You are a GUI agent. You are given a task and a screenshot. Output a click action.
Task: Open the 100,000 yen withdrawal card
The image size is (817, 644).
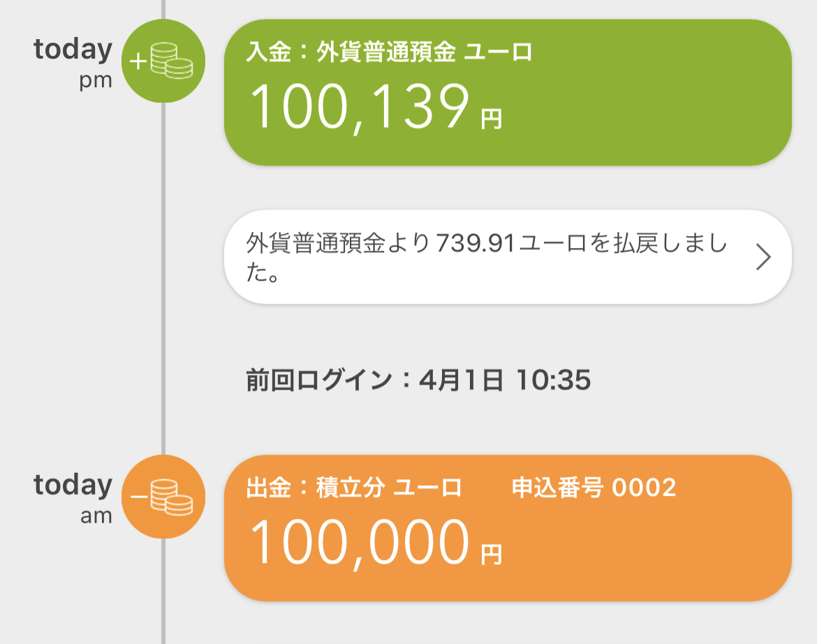coord(508,528)
